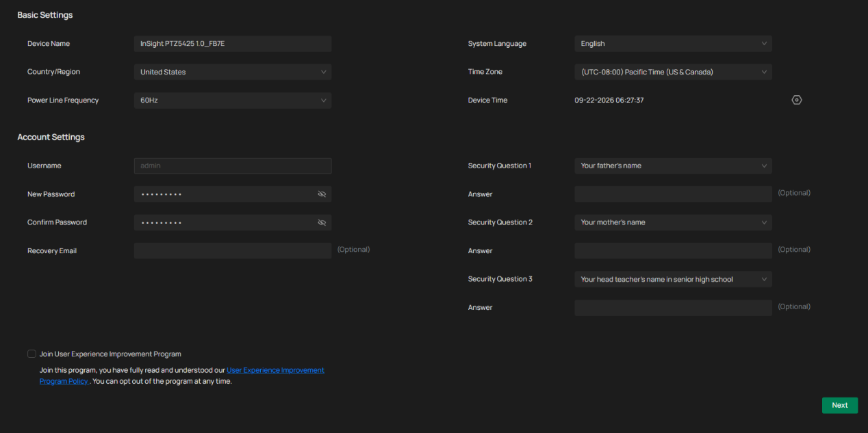Show Confirm Password using eye icon

(x=322, y=222)
